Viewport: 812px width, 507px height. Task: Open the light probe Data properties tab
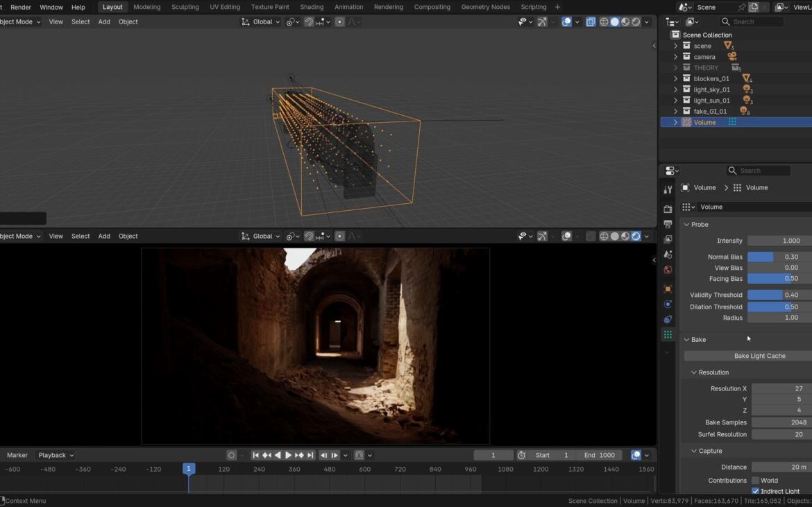[x=668, y=335]
